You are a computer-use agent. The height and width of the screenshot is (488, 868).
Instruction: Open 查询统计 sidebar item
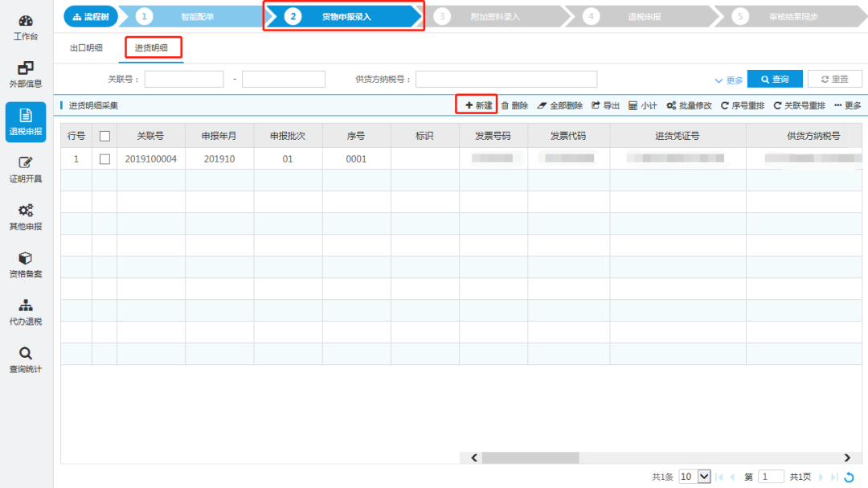point(26,360)
